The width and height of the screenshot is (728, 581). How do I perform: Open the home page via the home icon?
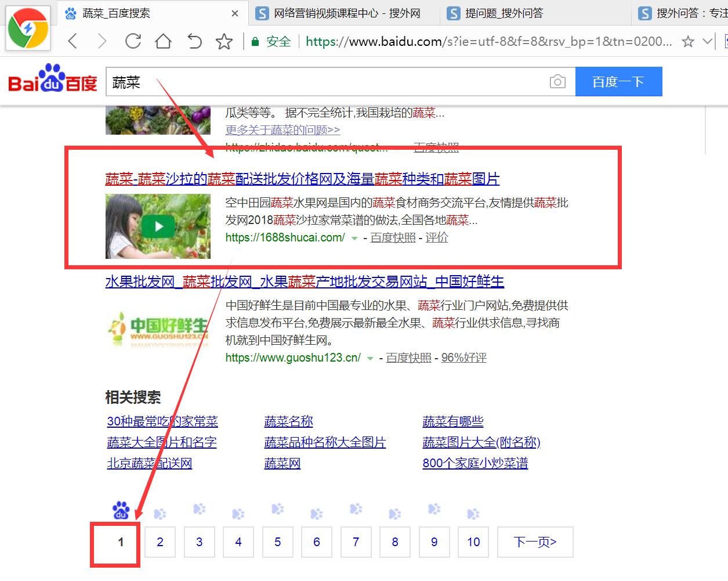pos(163,41)
